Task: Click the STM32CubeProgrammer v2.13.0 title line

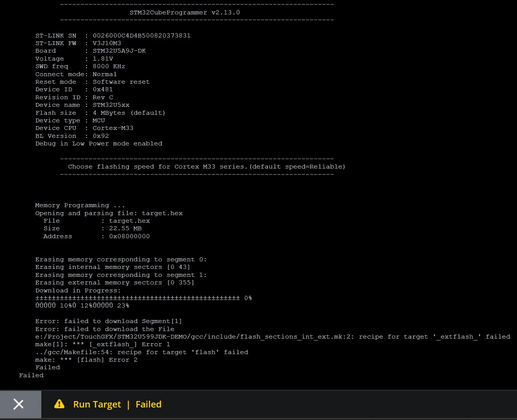Action: [185, 12]
